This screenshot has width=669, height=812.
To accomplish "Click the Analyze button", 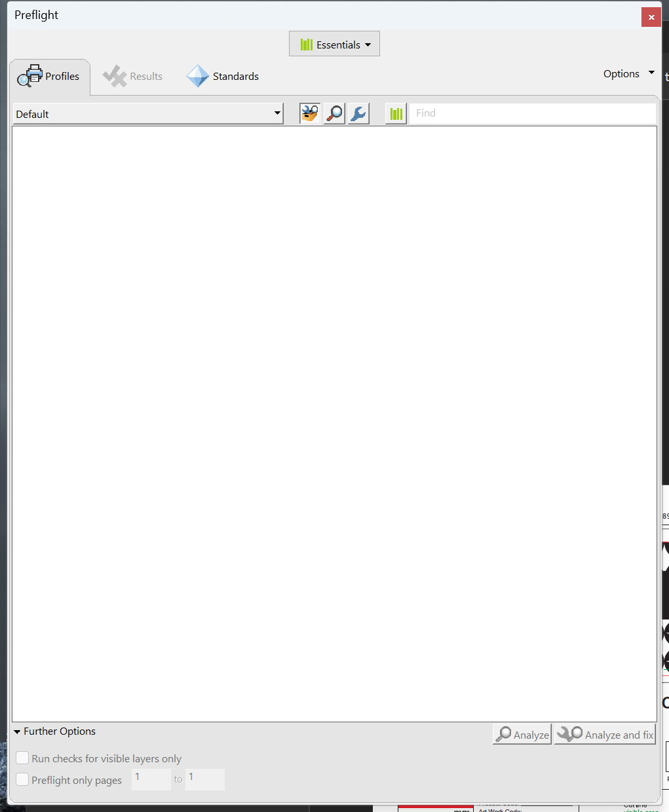I will 522,734.
